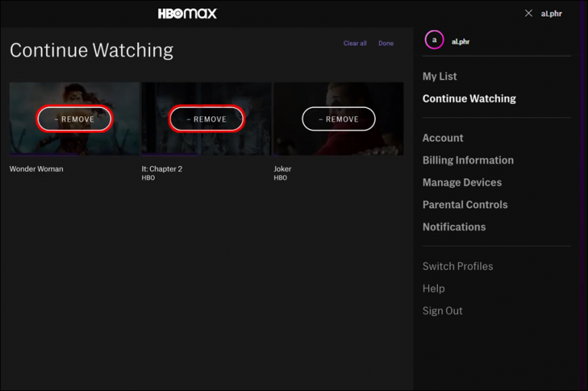The height and width of the screenshot is (391, 588).
Task: Go to Billing Information
Action: [x=468, y=160]
